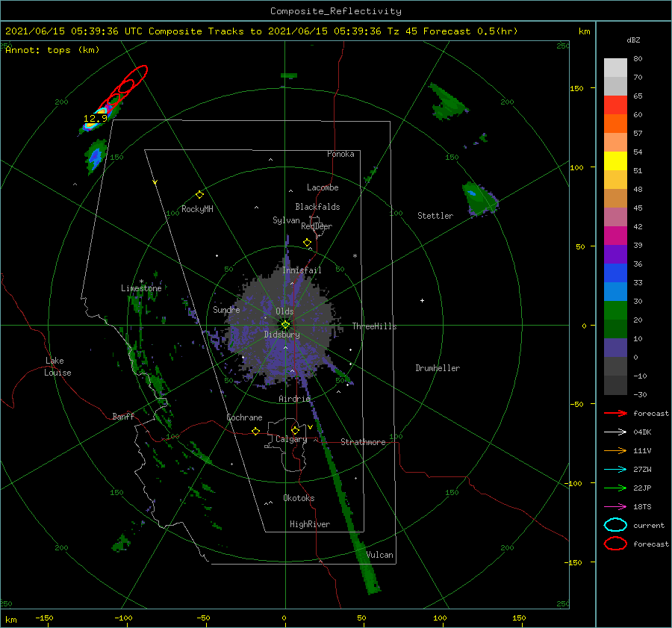The height and width of the screenshot is (628, 672).
Task: Click the Olds city label
Action: pyautogui.click(x=284, y=311)
